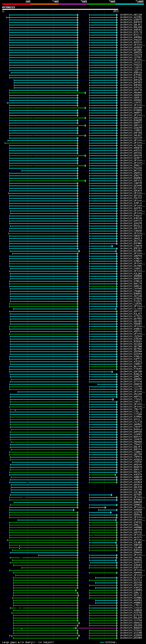The image size is (146, 644).
Task: Select hit label UniRef100_C6SZC2
Action: (131, 63)
